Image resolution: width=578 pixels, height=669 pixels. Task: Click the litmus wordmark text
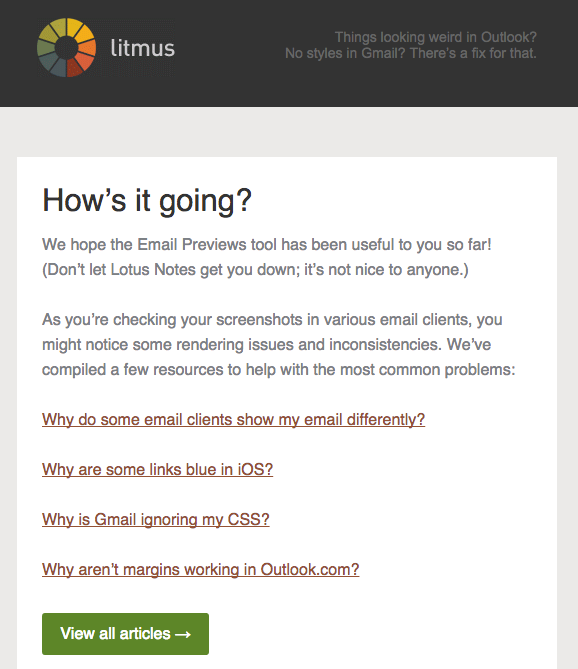tap(142, 48)
